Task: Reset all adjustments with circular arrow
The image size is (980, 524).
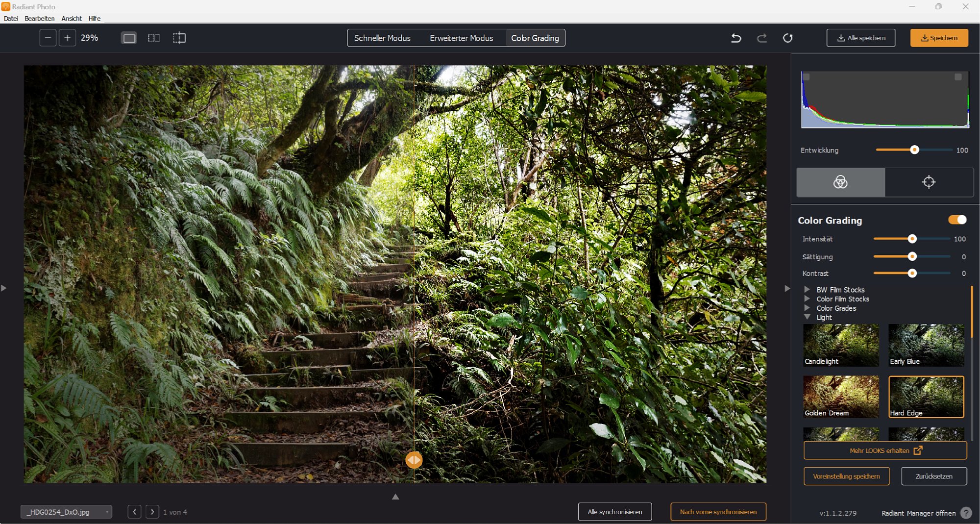Action: [788, 38]
